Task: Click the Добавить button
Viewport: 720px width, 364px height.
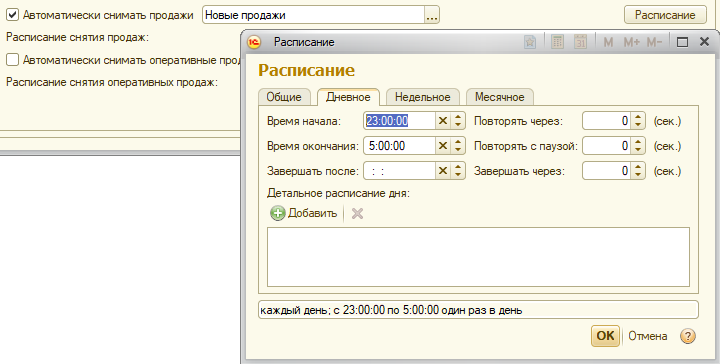Action: click(304, 213)
